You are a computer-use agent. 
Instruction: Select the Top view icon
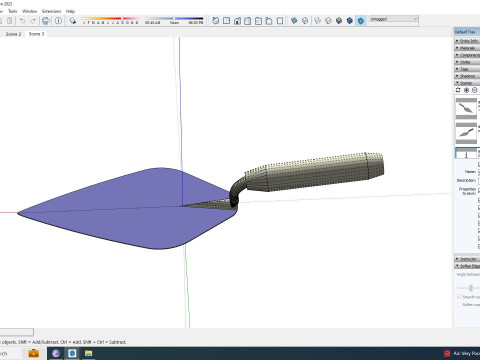coord(226,21)
